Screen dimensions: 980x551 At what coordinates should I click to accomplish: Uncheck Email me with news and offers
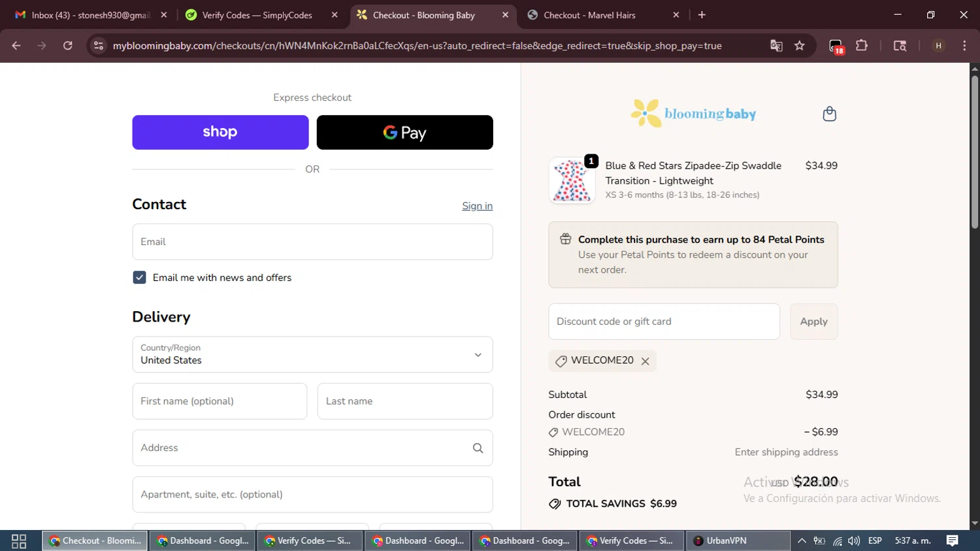click(139, 278)
